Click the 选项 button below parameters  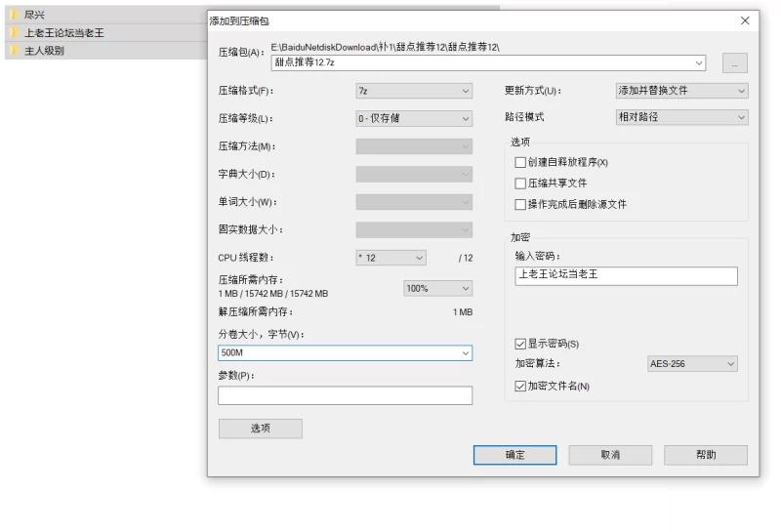click(260, 429)
